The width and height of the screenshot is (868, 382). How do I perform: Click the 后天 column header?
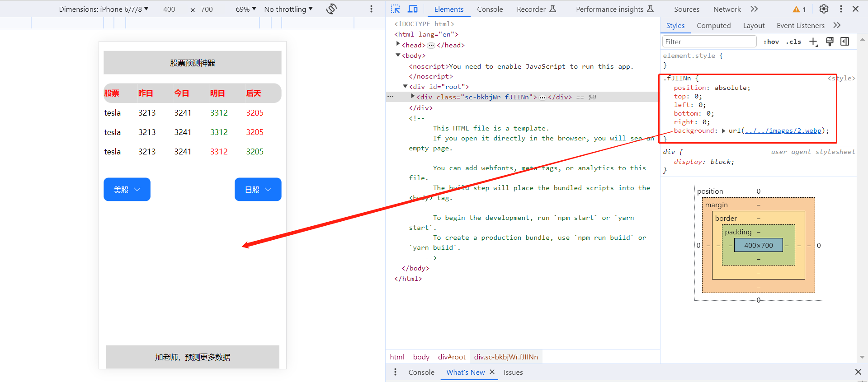pos(254,93)
